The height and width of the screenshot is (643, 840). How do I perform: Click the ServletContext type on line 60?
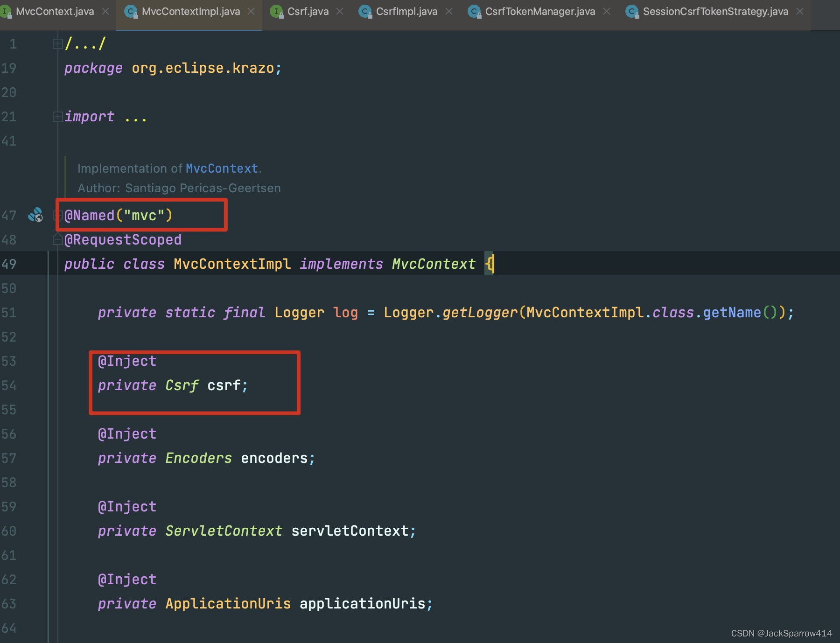coord(224,531)
